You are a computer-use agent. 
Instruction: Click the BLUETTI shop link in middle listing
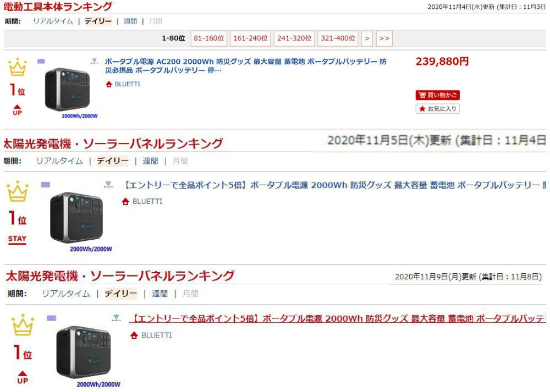coord(147,202)
